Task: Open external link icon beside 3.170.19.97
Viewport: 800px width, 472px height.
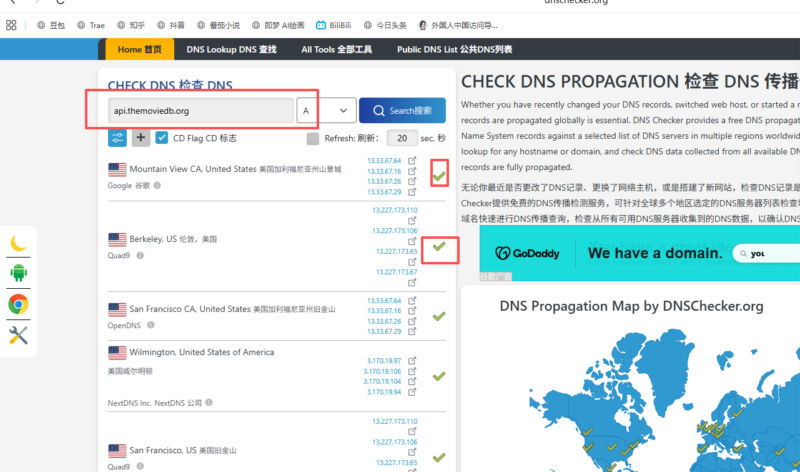Action: point(412,360)
